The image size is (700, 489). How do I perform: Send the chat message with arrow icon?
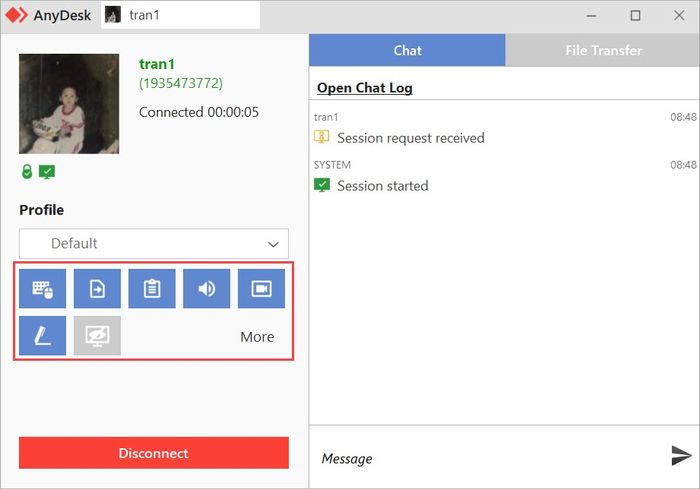682,455
